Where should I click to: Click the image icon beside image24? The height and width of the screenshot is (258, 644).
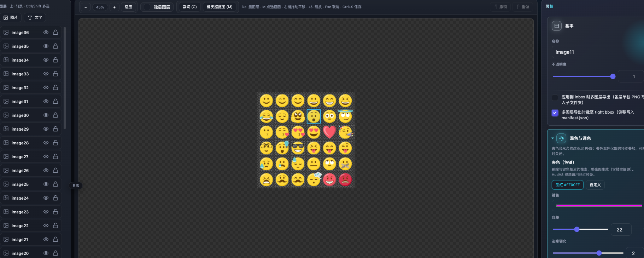pyautogui.click(x=6, y=198)
